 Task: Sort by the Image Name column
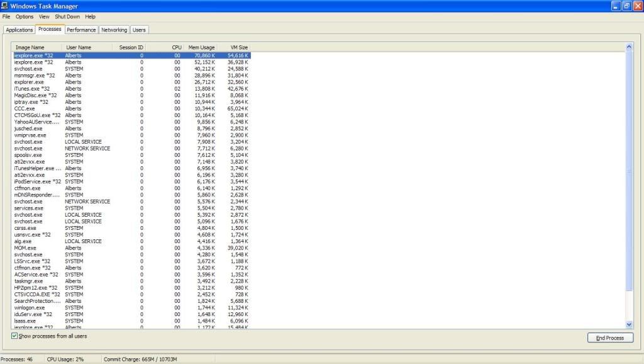click(x=31, y=47)
